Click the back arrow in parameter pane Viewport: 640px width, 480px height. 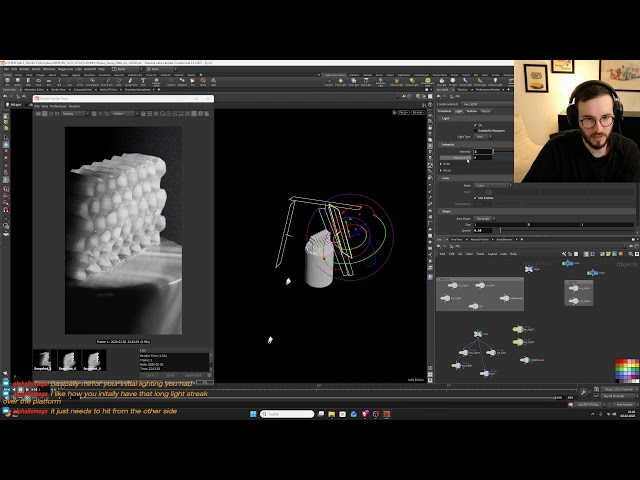(439, 96)
